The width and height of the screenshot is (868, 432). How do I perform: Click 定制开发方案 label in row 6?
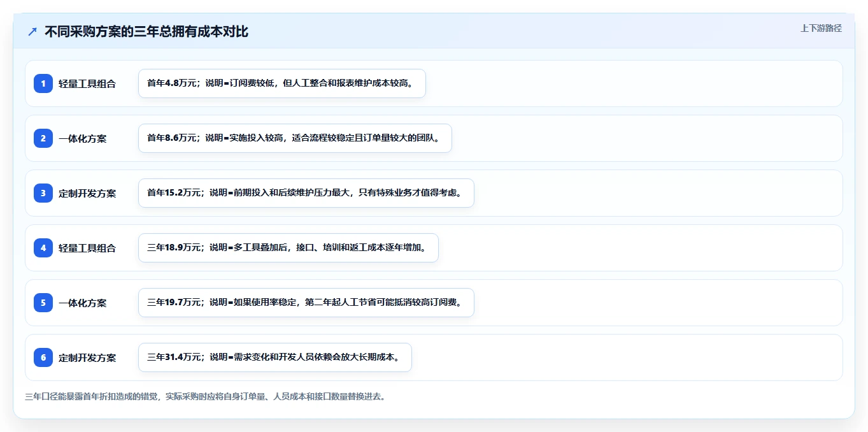[x=87, y=357]
